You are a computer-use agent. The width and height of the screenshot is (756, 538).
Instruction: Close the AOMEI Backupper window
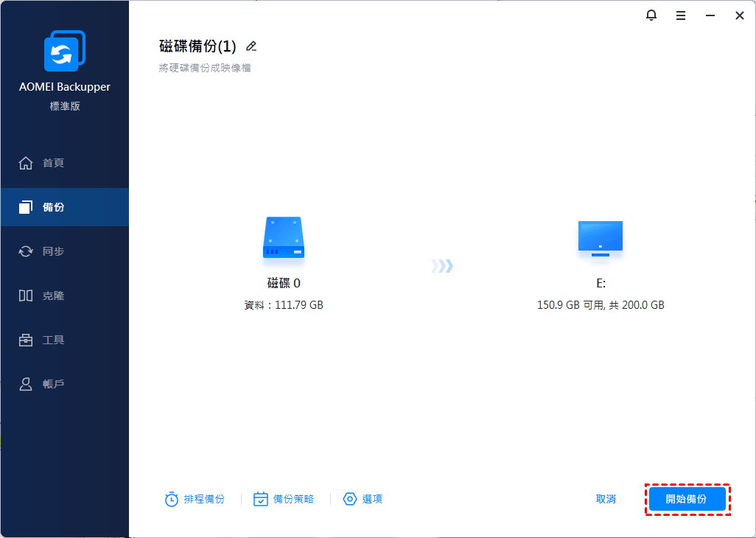click(740, 16)
